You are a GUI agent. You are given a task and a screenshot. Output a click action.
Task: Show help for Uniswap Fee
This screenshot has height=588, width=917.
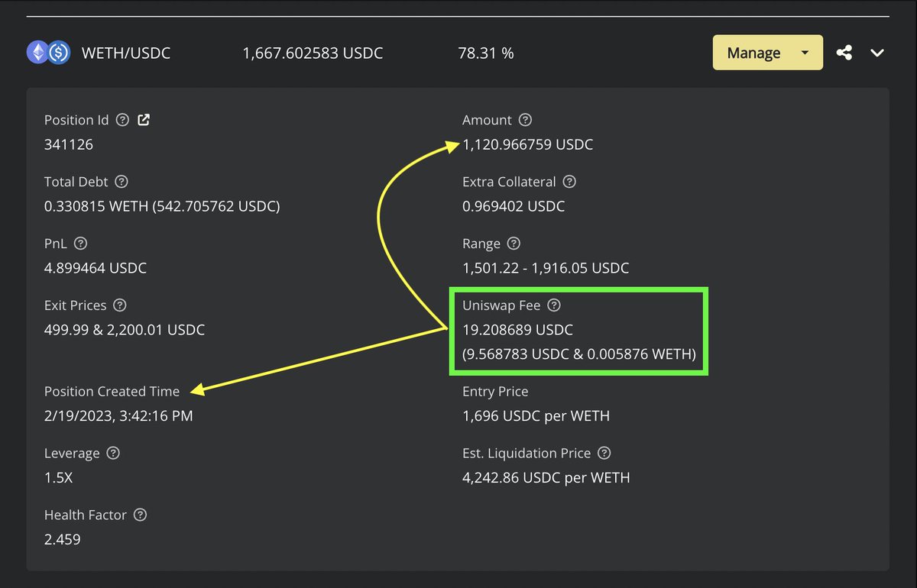coord(554,305)
